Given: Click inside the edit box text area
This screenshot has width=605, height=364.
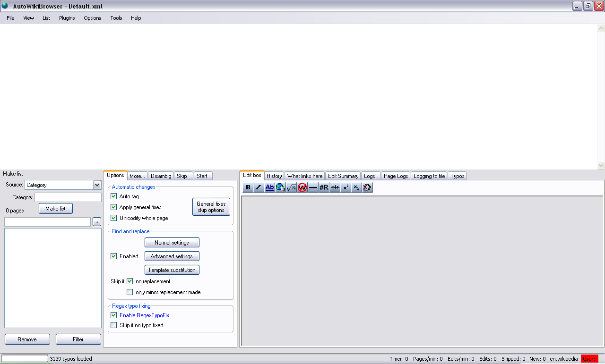Looking at the screenshot, I should click(x=422, y=271).
